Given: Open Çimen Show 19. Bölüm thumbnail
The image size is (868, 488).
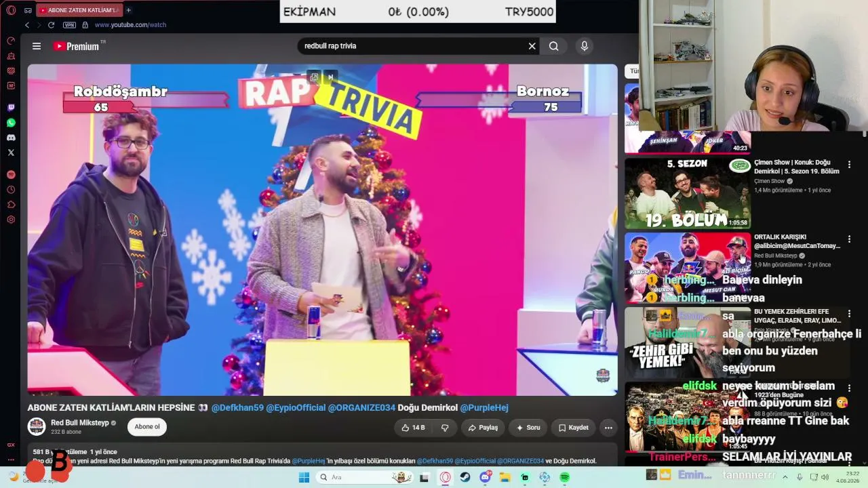Looking at the screenshot, I should click(688, 193).
